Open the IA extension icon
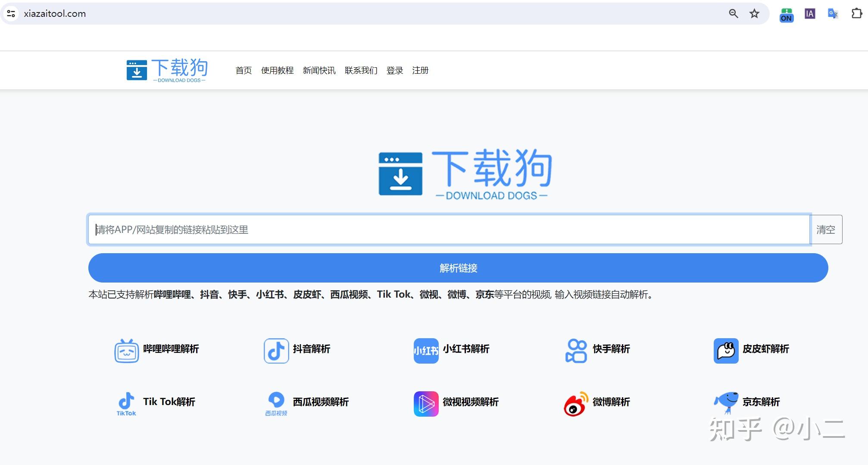The height and width of the screenshot is (465, 868). [810, 14]
